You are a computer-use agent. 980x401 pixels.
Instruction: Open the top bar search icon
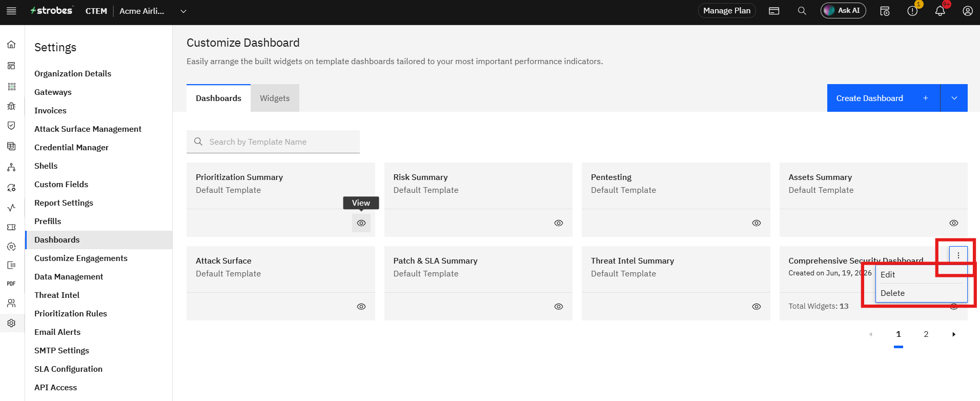click(802, 11)
